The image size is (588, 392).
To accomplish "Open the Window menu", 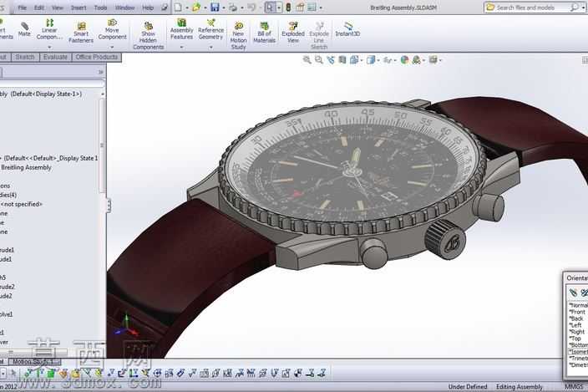I will click(x=125, y=8).
